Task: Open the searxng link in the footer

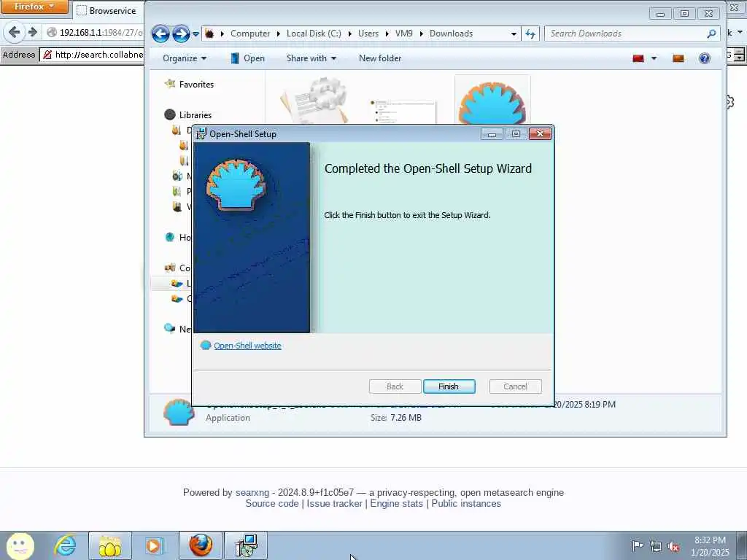Action: point(252,492)
